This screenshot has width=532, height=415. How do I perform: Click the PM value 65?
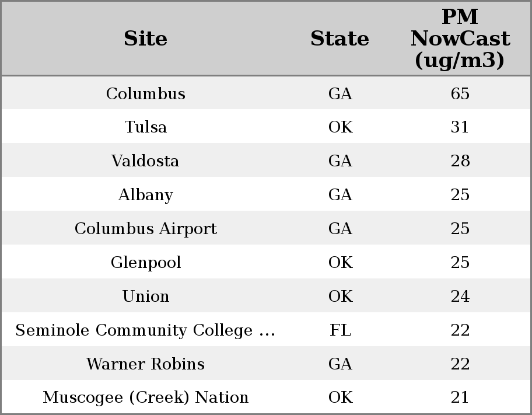point(460,93)
